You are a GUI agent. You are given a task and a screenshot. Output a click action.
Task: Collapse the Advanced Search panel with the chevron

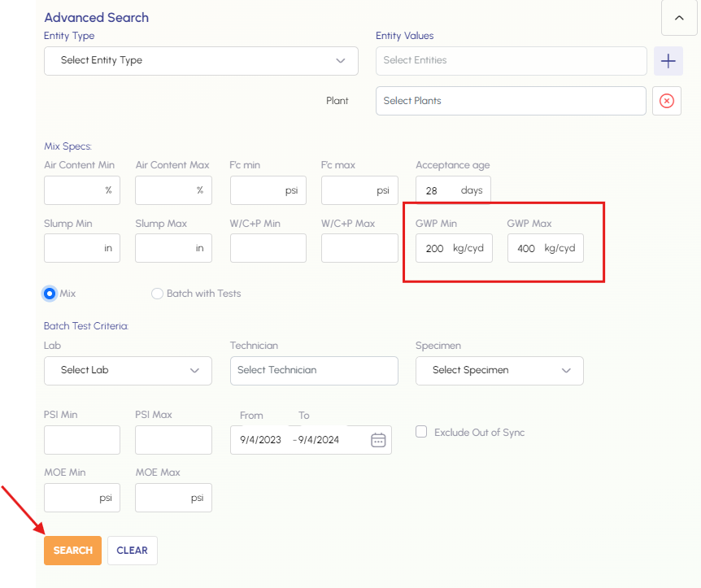[679, 18]
